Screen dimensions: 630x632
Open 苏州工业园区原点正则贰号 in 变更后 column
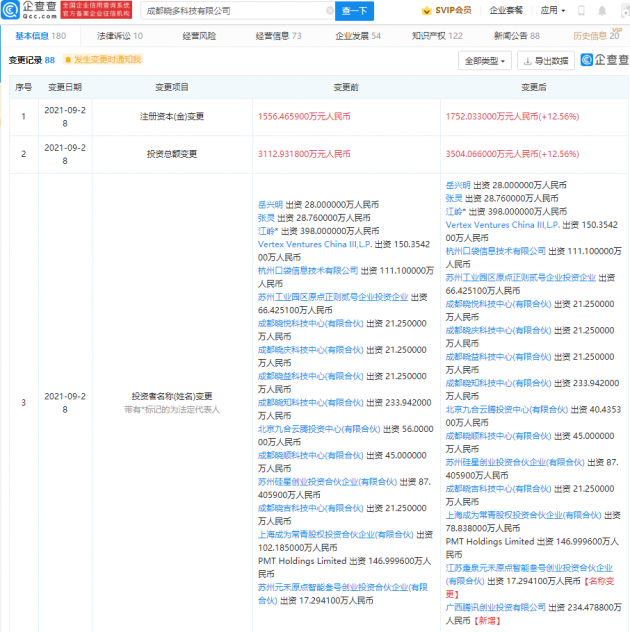click(x=521, y=277)
